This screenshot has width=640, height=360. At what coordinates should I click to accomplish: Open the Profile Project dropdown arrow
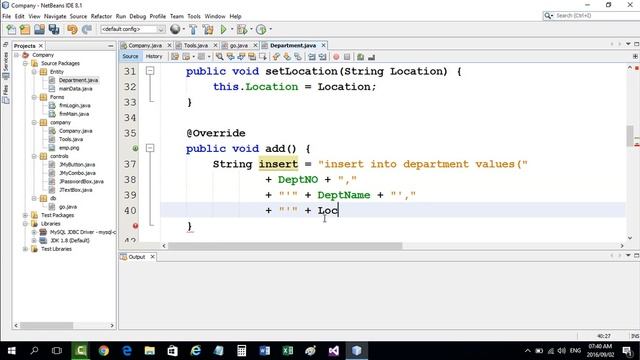point(270,29)
